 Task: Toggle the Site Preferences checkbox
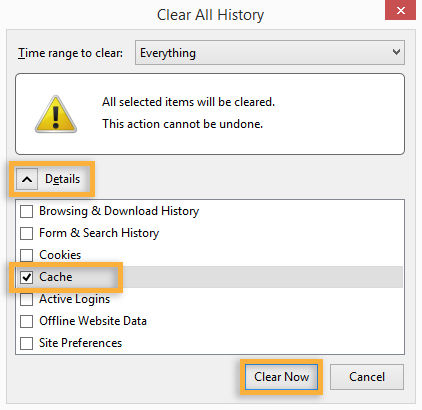coord(26,343)
